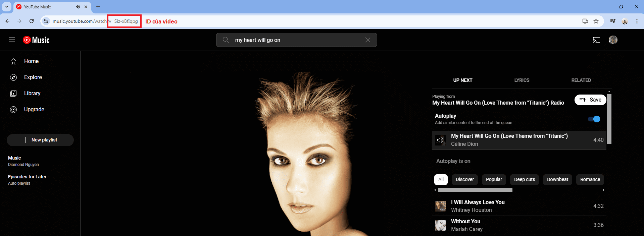
Task: Click the Céline Dion artist name
Action: [x=464, y=144]
